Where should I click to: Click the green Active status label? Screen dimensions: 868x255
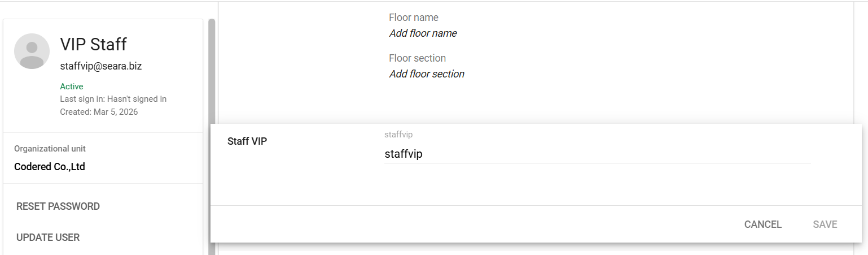tap(71, 87)
